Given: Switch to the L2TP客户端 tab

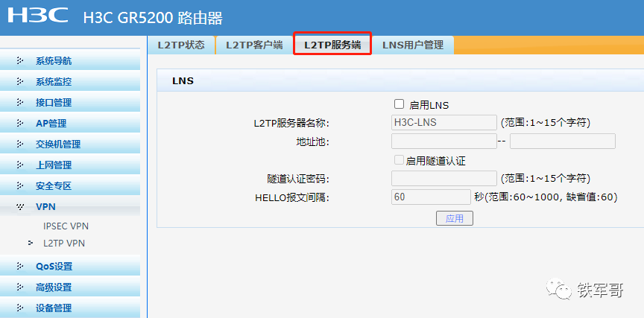Looking at the screenshot, I should [x=254, y=45].
